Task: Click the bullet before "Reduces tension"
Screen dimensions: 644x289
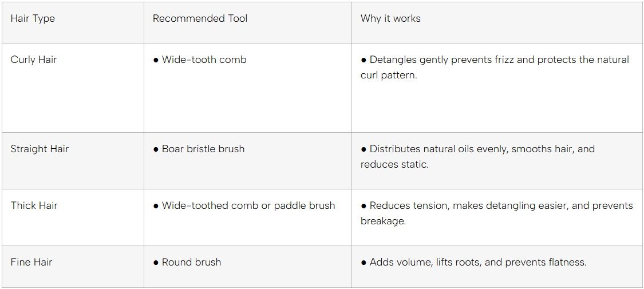Action: [x=364, y=206]
